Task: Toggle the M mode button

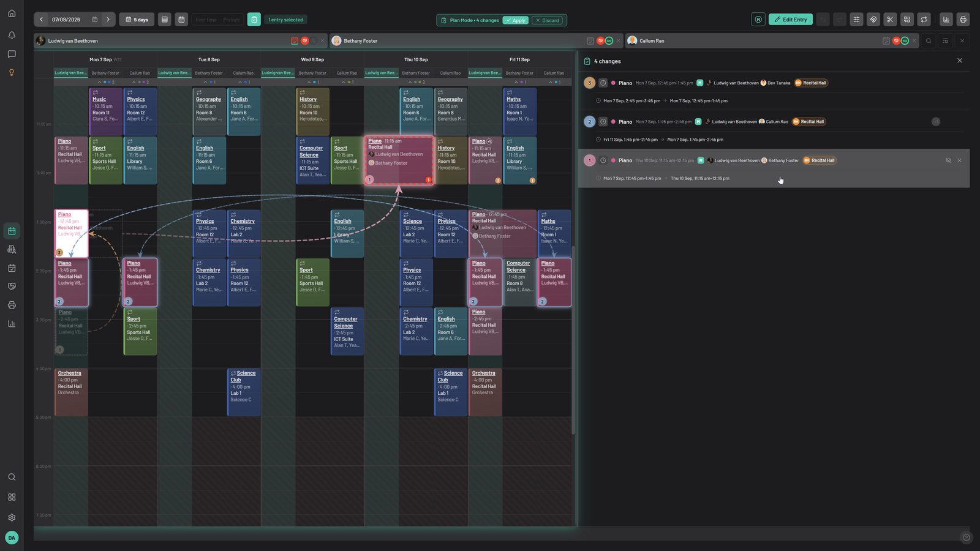Action: point(758,20)
